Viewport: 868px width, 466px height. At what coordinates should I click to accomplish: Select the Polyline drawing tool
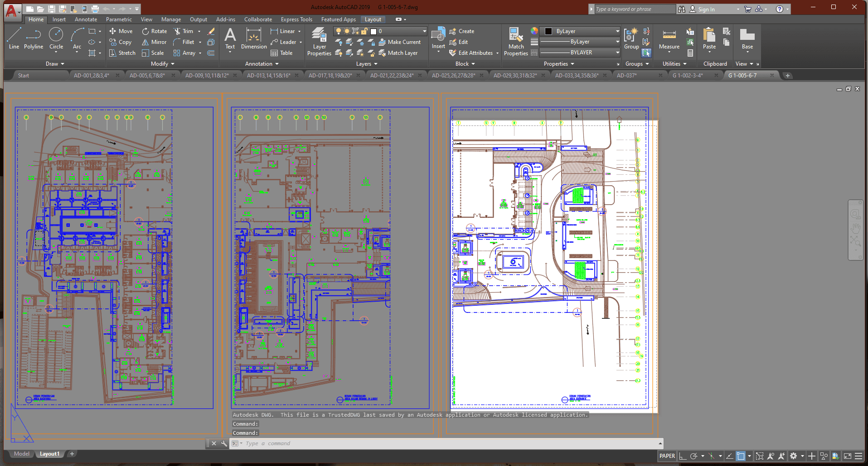pos(34,38)
